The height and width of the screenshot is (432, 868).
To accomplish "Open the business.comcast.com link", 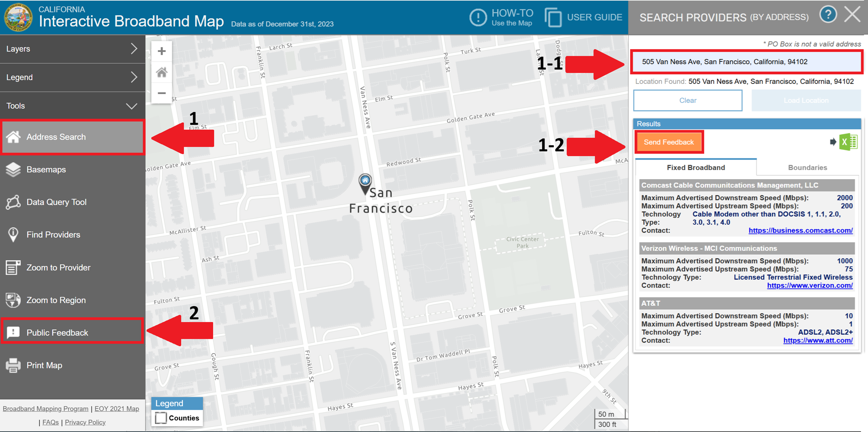I will [800, 230].
